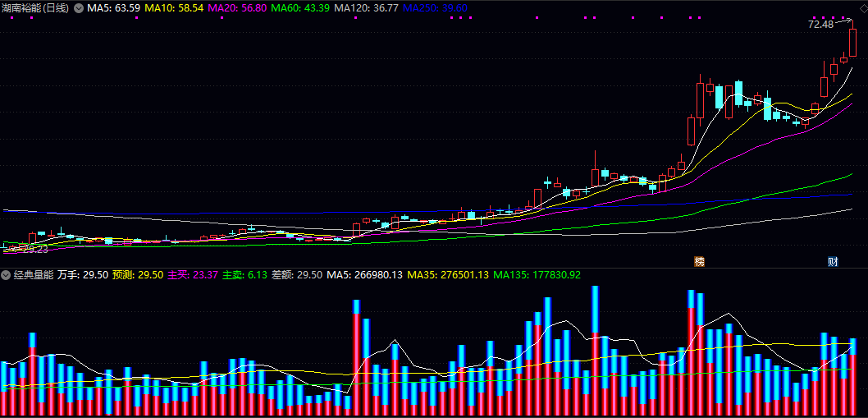Open the dropdown beside 湖南裕能(日线)
Screen dimensions: 868x418
(79, 8)
